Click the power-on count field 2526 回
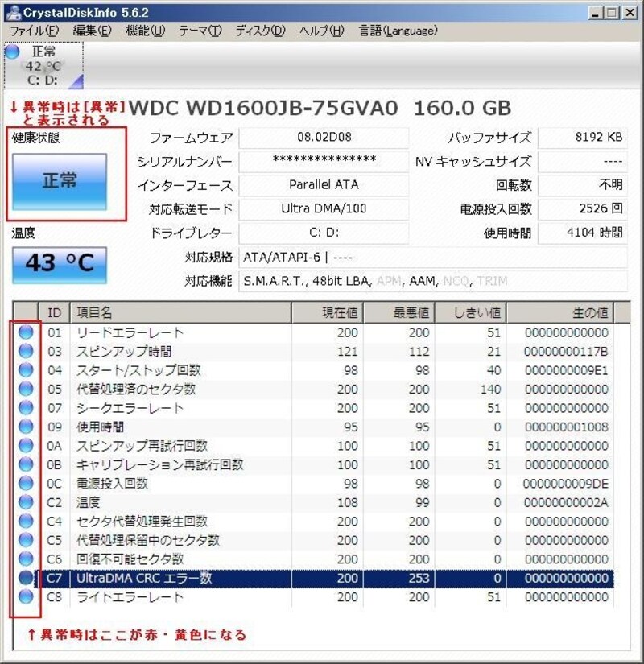 (x=583, y=208)
